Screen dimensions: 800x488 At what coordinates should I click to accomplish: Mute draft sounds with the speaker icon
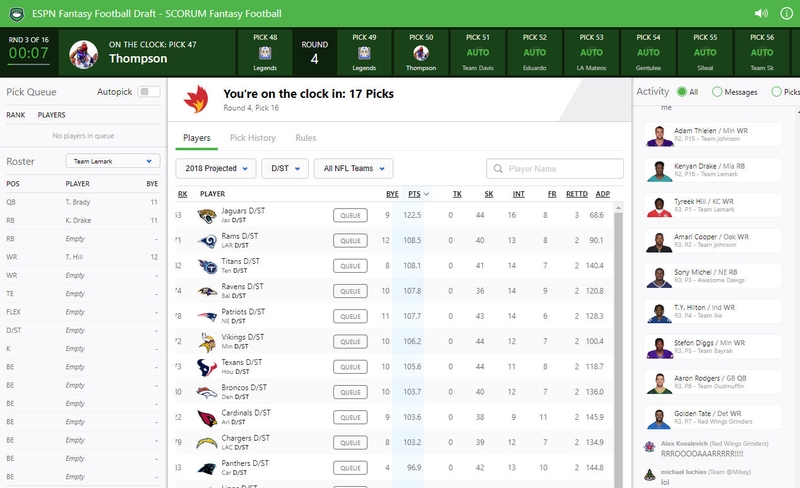click(x=761, y=13)
